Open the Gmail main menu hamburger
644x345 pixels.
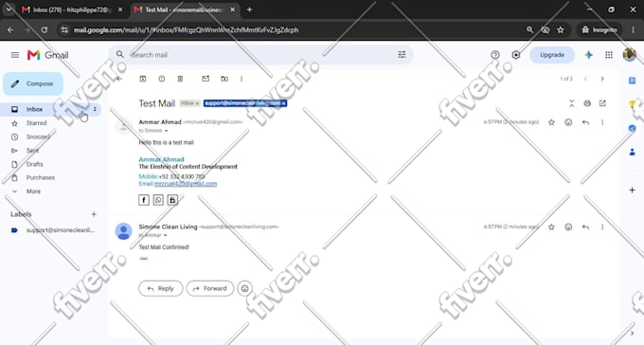(15, 55)
